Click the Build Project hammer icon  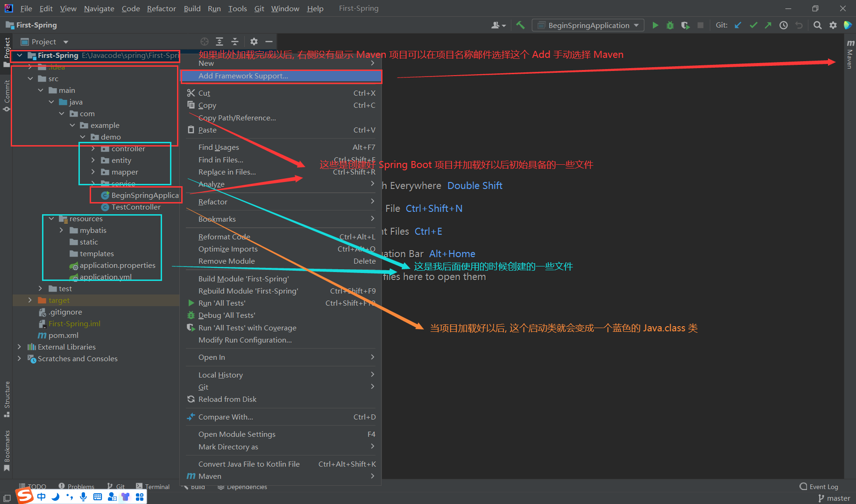click(x=520, y=25)
